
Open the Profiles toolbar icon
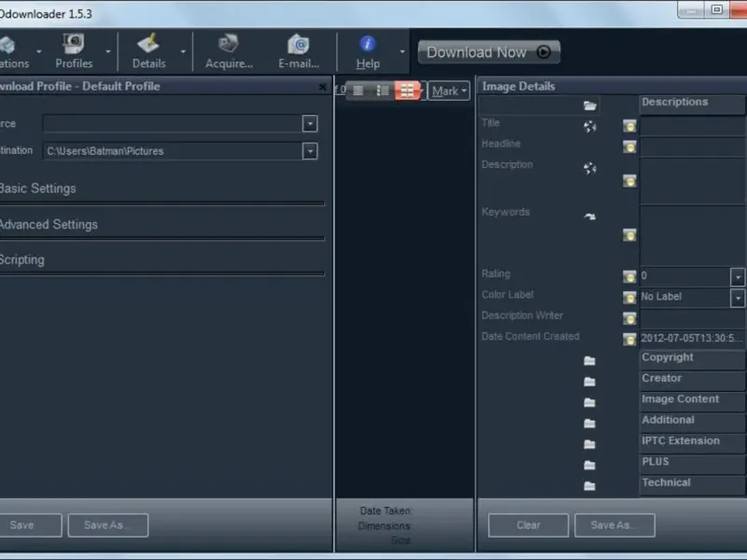pyautogui.click(x=74, y=51)
